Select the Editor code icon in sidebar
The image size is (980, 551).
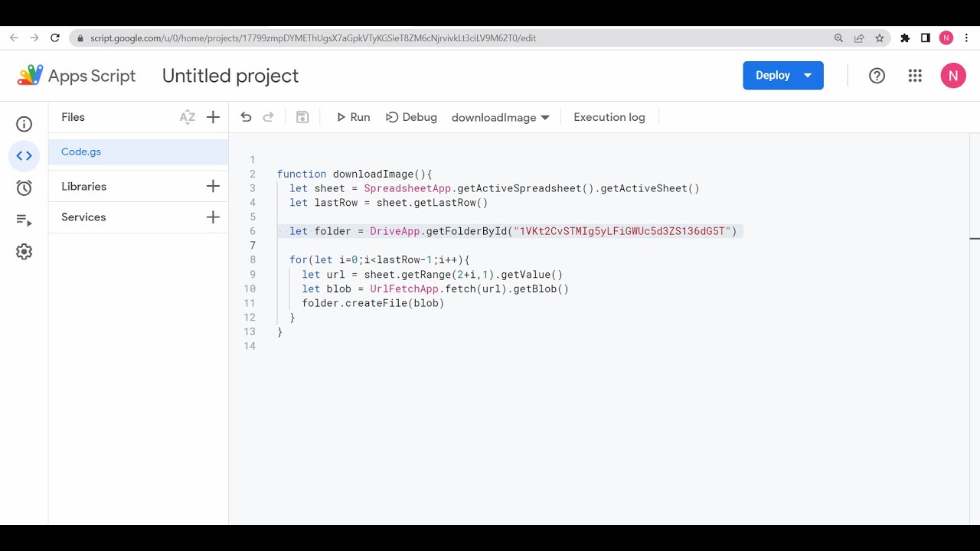click(x=24, y=156)
